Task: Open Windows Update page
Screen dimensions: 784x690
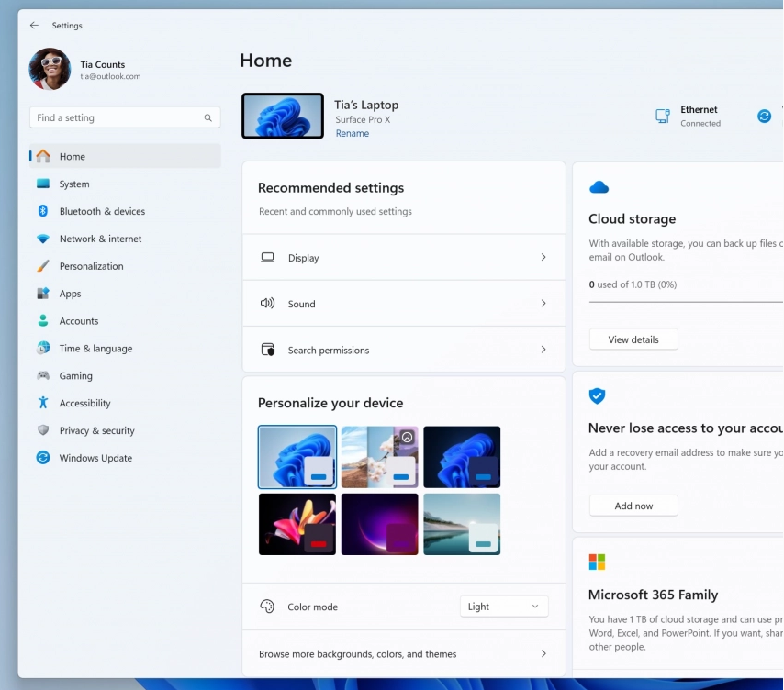Action: point(126,458)
